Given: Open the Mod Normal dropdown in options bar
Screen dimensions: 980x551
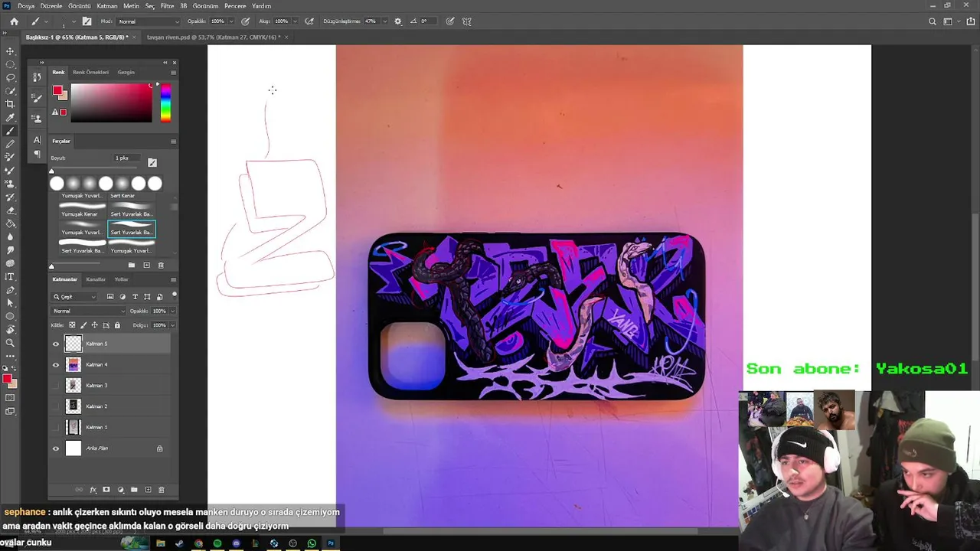Looking at the screenshot, I should (x=149, y=21).
